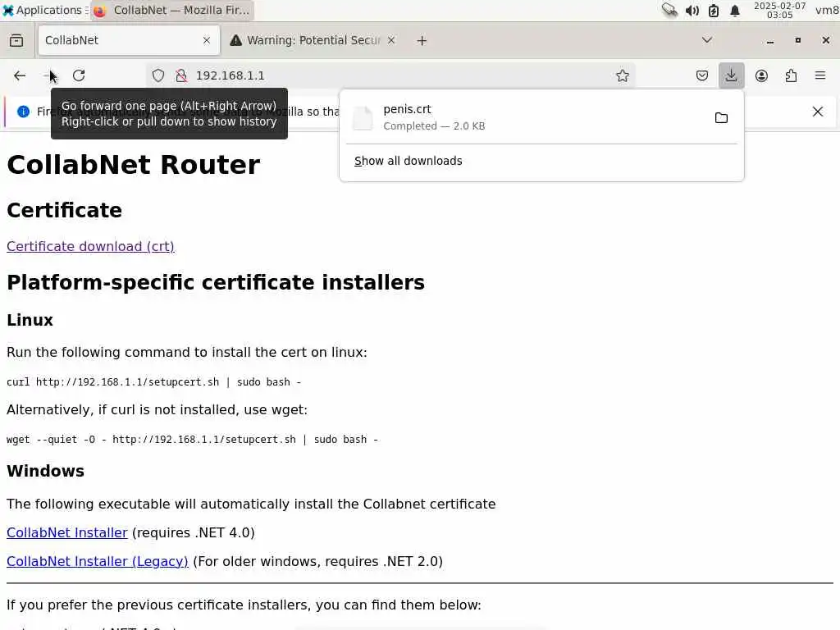This screenshot has height=630, width=840.
Task: Click the Certificate download (crt) link
Action: (x=90, y=246)
